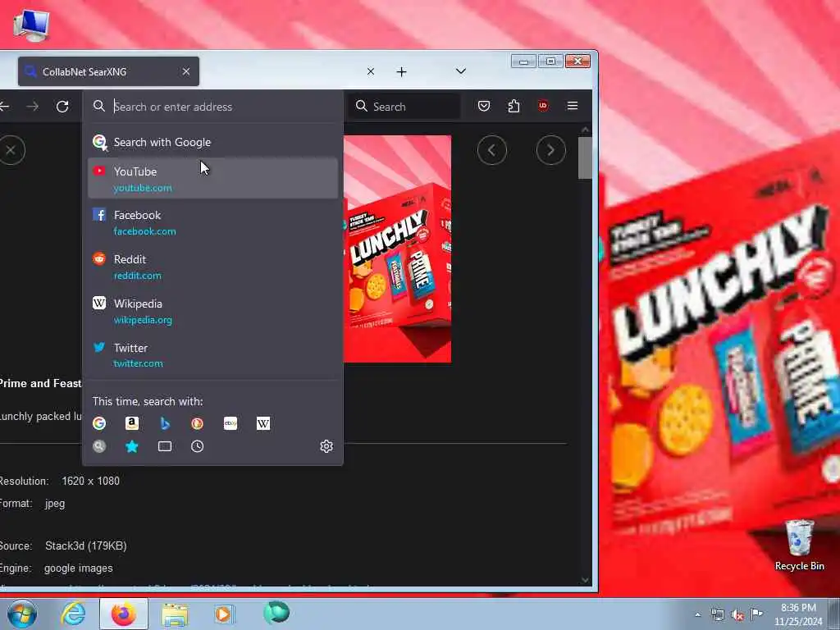Screen dimensions: 840x630
Task: Search this time with eBay icon
Action: pyautogui.click(x=231, y=423)
